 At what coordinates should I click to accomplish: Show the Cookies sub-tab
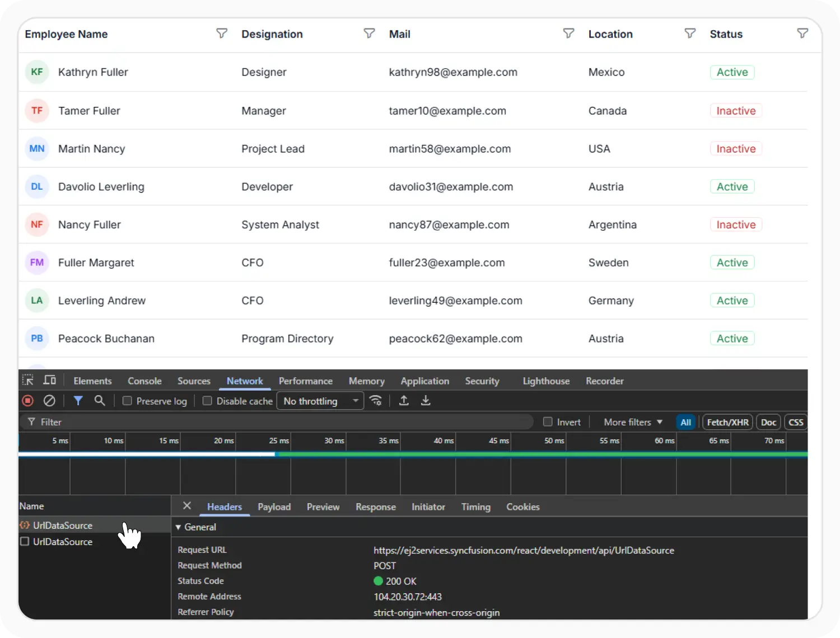click(x=523, y=507)
